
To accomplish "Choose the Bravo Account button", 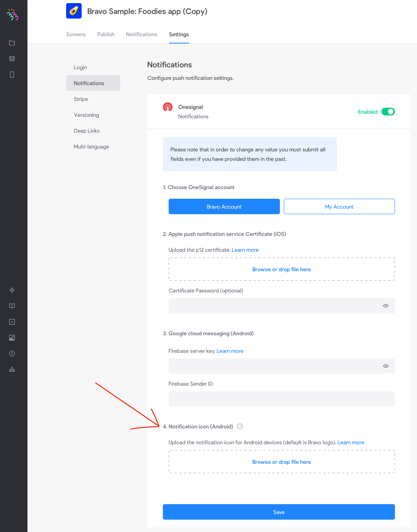I will point(224,206).
